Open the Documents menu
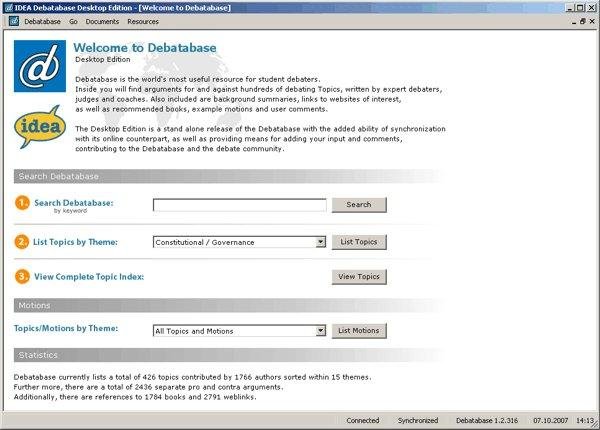This screenshot has width=600, height=430. tap(102, 21)
